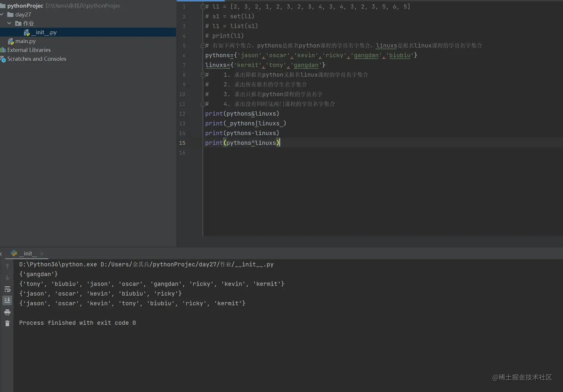Image resolution: width=563 pixels, height=392 pixels.
Task: Toggle Soft-Wrap in the run console
Action: [x=7, y=289]
